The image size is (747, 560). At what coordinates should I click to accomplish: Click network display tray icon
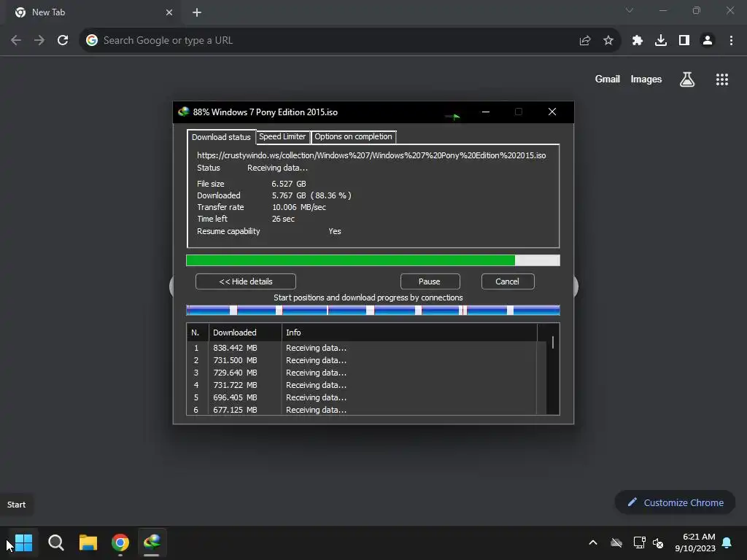click(x=639, y=542)
